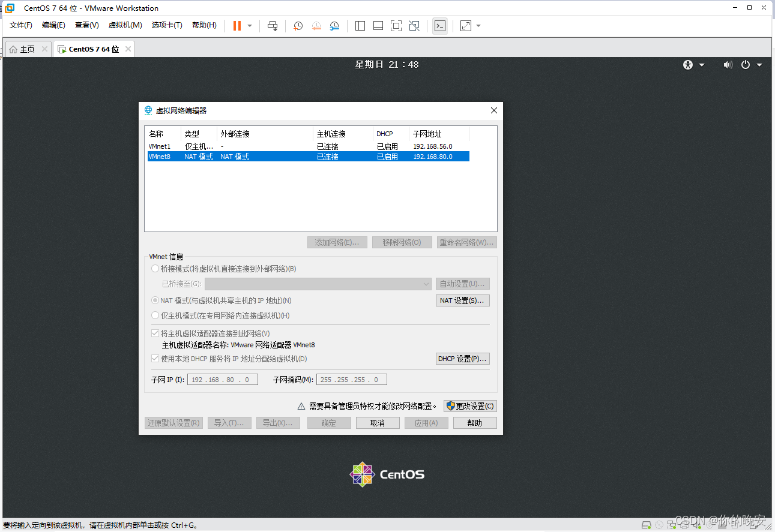Take a snapshot using the clock-plus toolbar icon
The width and height of the screenshot is (775, 532).
(298, 26)
